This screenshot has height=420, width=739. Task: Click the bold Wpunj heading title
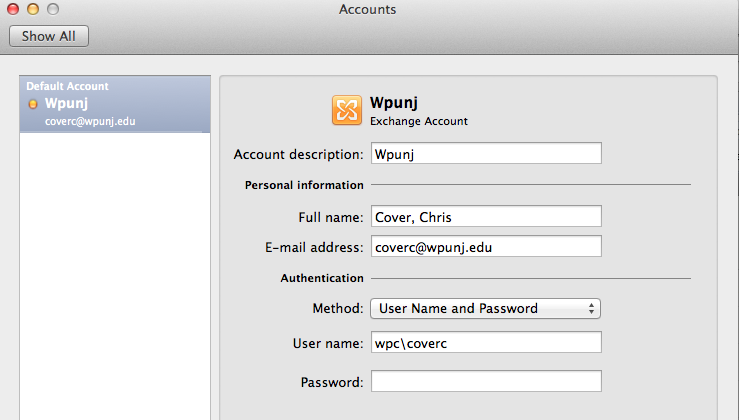coord(393,102)
